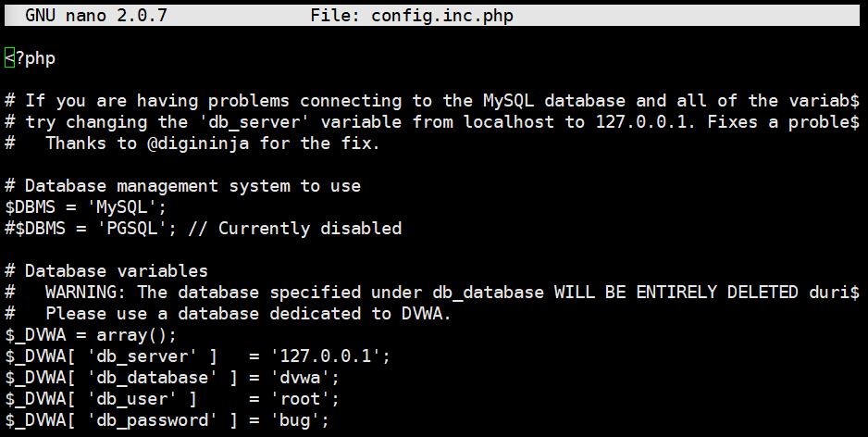Click the '$' truncation marker after 'variab'
Screen dimensions: 868x437
click(853, 101)
